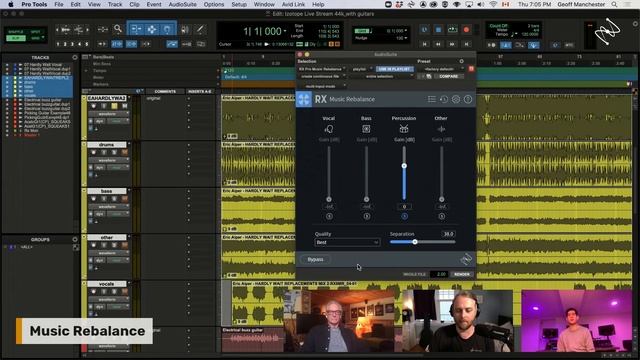This screenshot has height=360, width=640.
Task: Select the Pencil tool
Action: click(200, 29)
